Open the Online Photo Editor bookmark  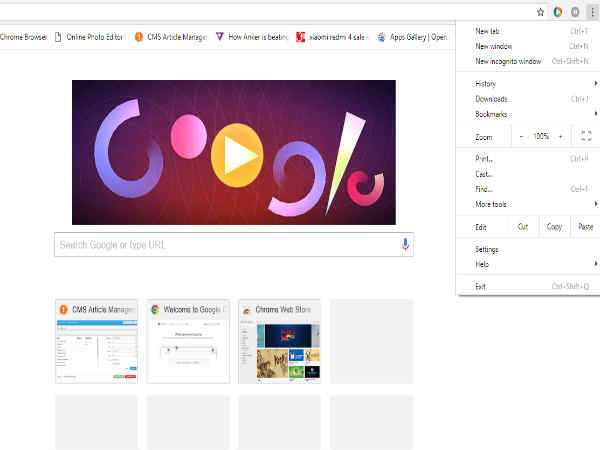[89, 37]
